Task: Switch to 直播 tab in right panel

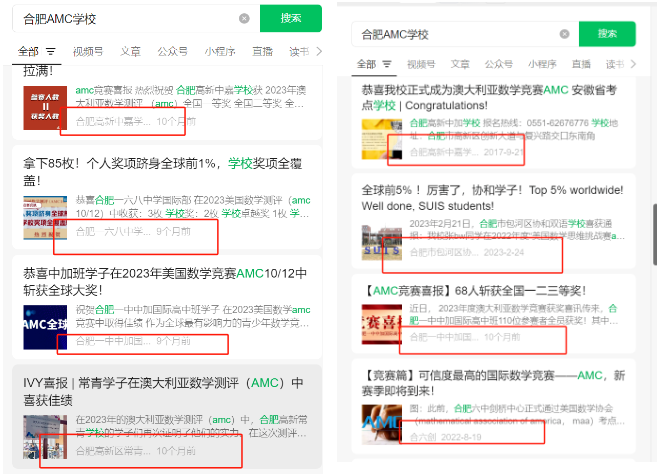Action: (x=581, y=64)
